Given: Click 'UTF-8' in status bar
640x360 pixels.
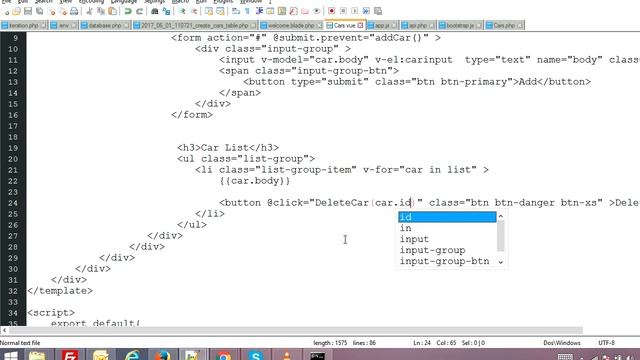Looking at the screenshot, I should tap(606, 343).
